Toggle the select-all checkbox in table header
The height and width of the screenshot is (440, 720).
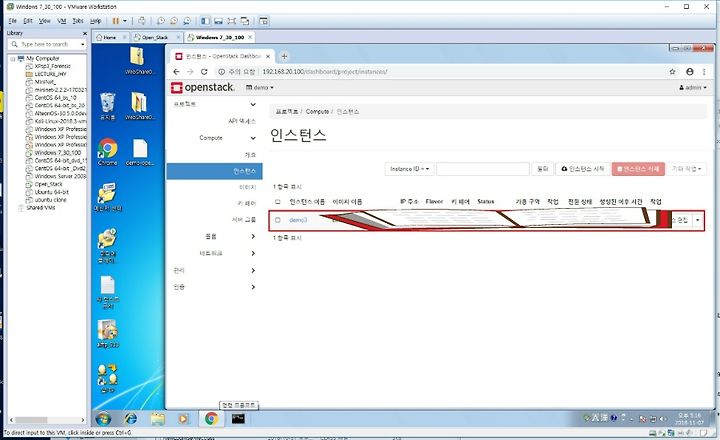(277, 202)
